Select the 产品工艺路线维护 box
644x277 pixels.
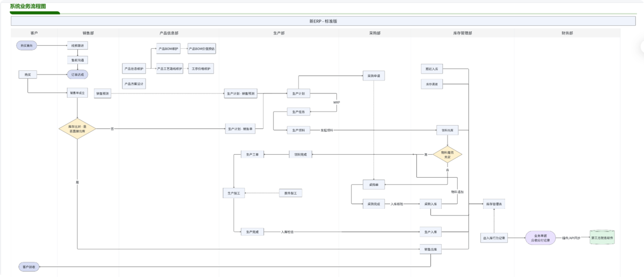click(169, 69)
